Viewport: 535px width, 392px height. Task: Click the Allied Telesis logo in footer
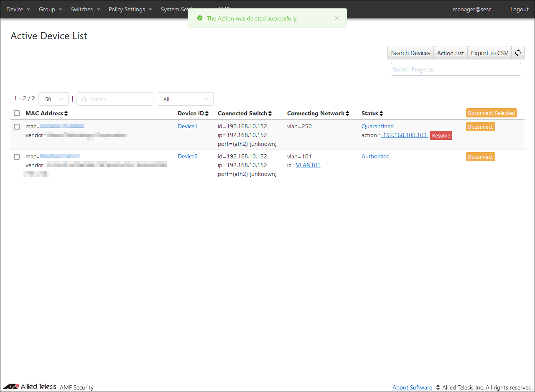click(x=30, y=387)
